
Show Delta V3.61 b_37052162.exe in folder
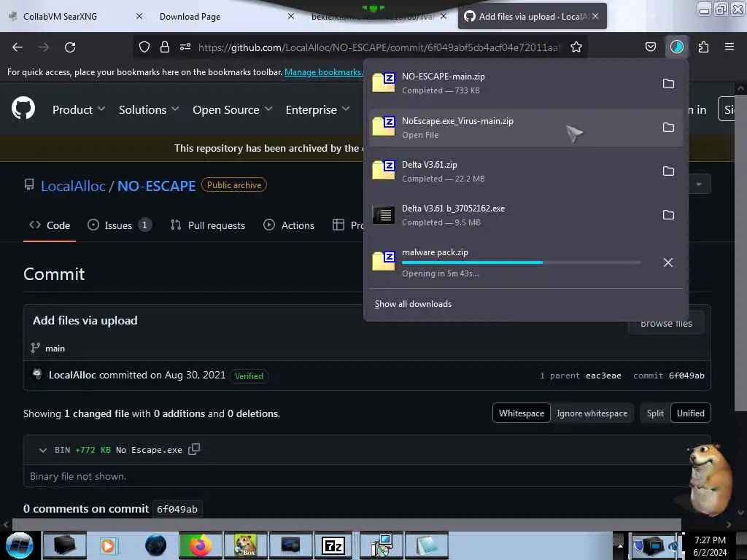668,215
